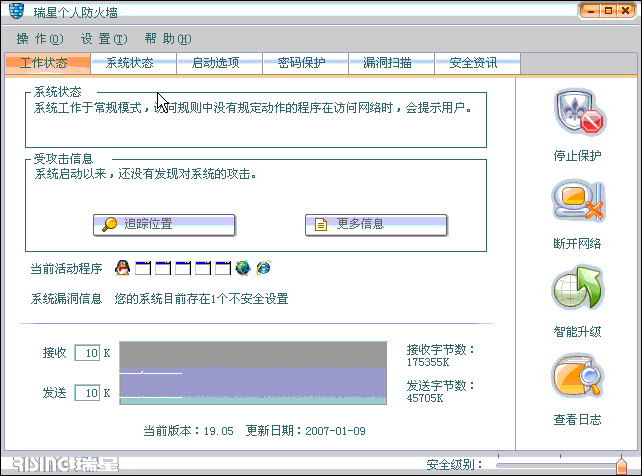The width and height of the screenshot is (642, 476).
Task: Click the 更新日期：2007-01-09 text
Action: [305, 431]
